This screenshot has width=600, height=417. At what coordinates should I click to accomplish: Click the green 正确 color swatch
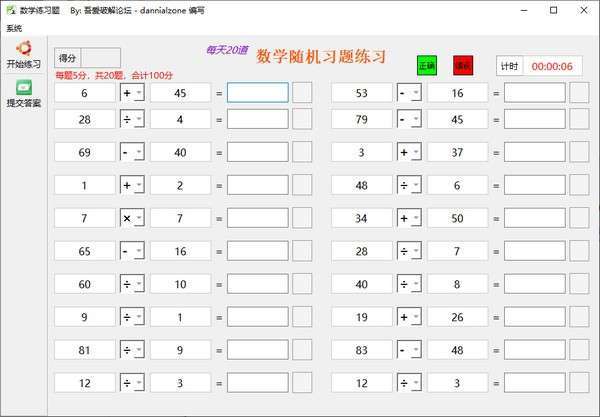coord(427,66)
